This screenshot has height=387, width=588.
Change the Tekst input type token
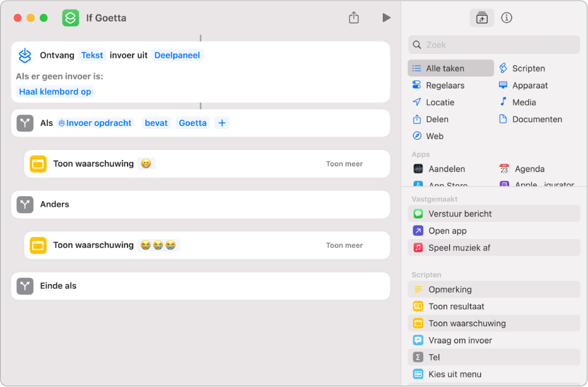pyautogui.click(x=92, y=55)
